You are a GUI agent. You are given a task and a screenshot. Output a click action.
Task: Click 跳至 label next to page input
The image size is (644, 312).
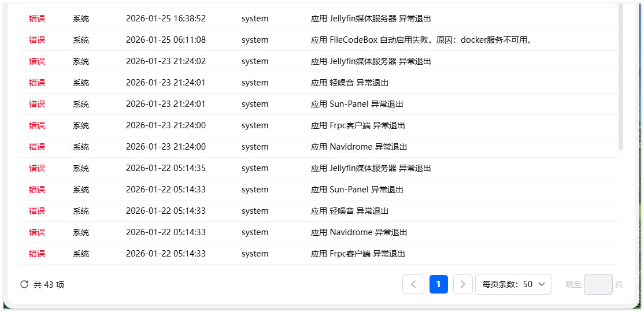pyautogui.click(x=573, y=284)
